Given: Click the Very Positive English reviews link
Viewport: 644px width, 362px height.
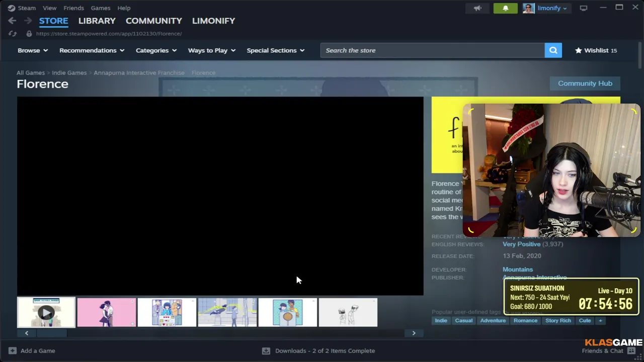Looking at the screenshot, I should tap(521, 244).
